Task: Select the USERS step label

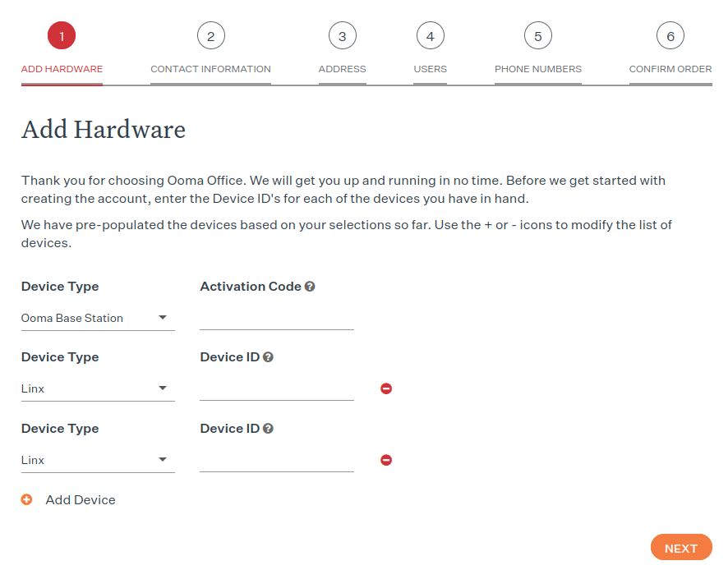Action: point(430,69)
